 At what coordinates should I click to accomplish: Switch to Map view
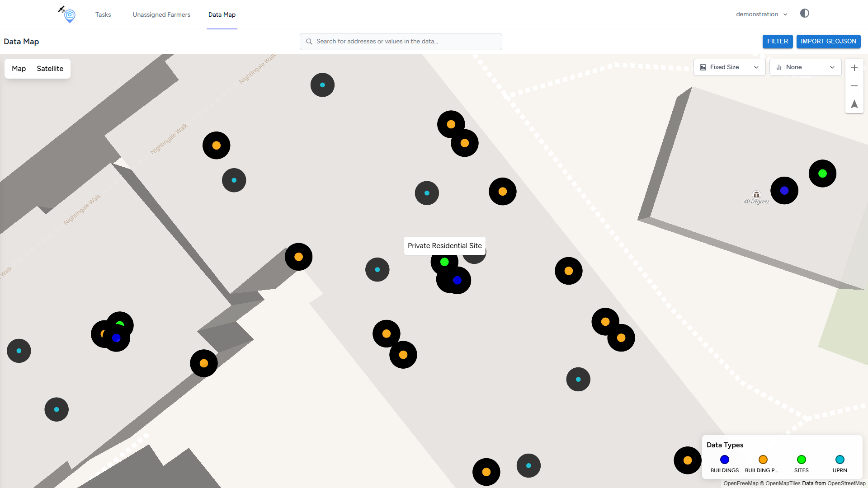(x=19, y=69)
